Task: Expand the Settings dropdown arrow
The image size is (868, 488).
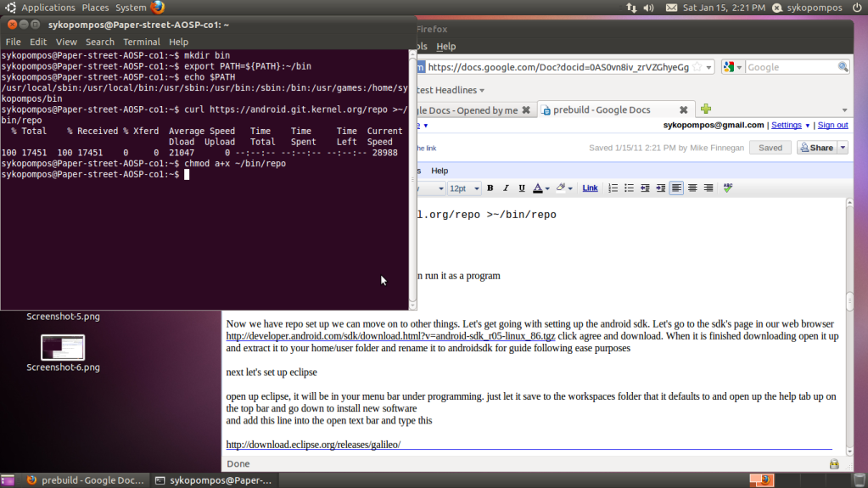Action: 807,126
